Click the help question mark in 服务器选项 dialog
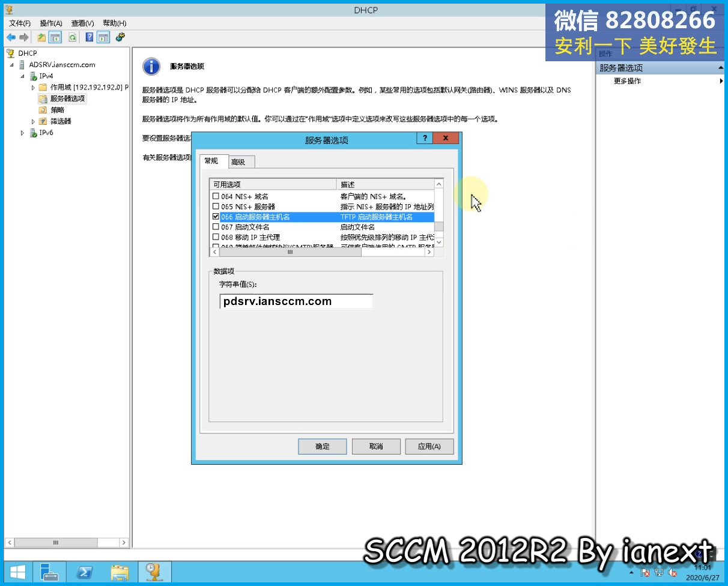 pos(424,138)
